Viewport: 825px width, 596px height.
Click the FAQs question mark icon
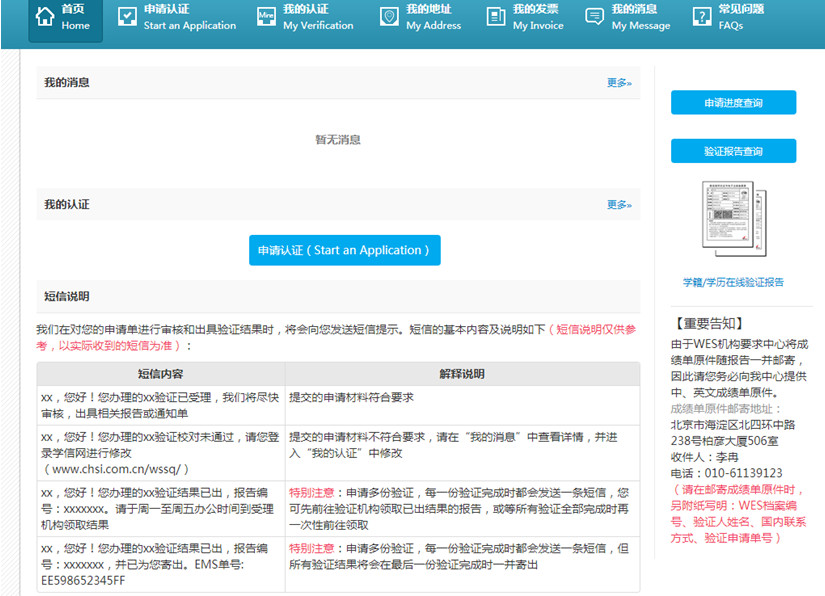(x=702, y=16)
